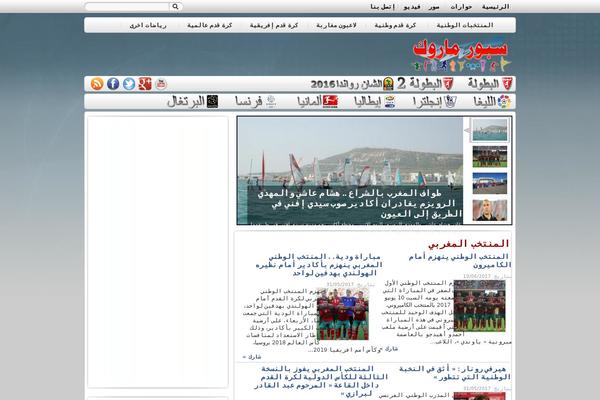The image size is (600, 400).
Task: Select the coach portrait slider thumbnail
Action: tap(490, 210)
